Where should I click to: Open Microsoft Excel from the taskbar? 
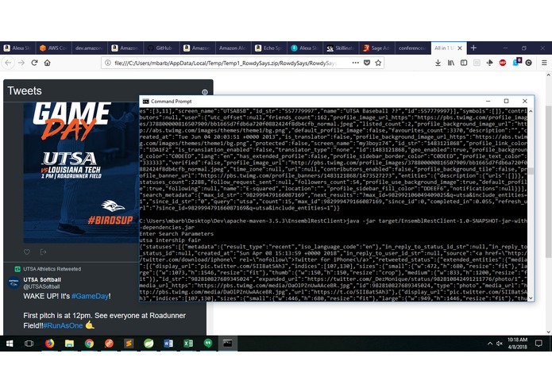click(188, 343)
